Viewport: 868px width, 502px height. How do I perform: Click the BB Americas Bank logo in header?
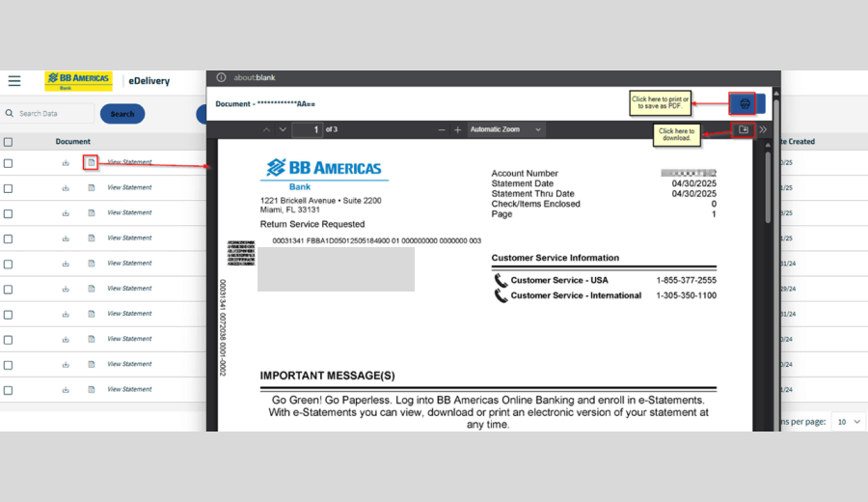coord(79,81)
